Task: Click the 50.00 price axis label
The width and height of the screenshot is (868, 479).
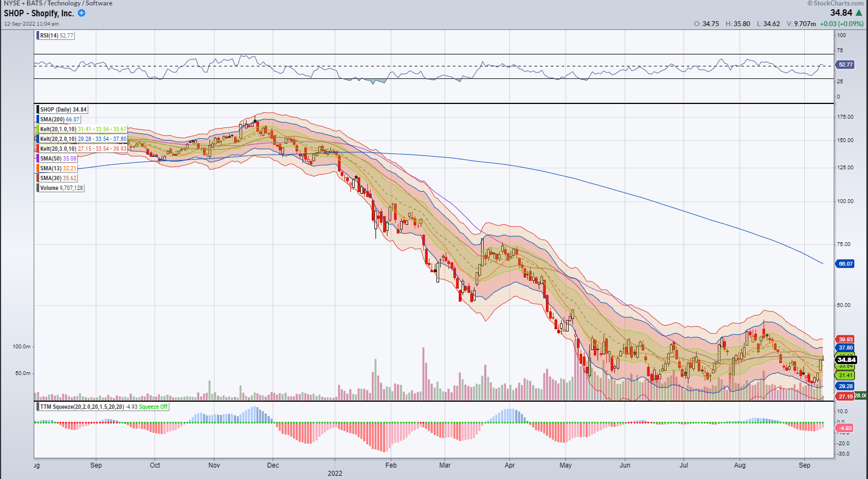Action: click(x=844, y=305)
